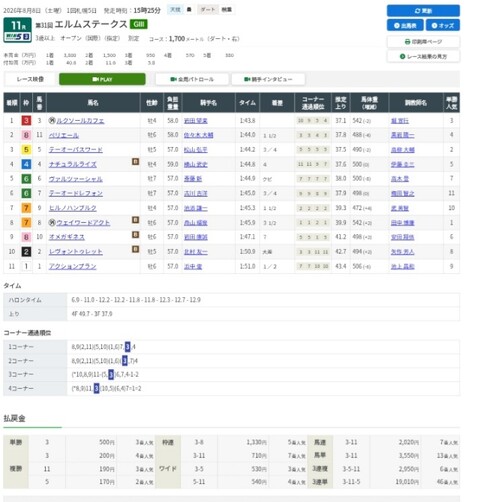Open horse page for オメガギネス
Image resolution: width=480 pixels, height=502 pixels.
[67, 237]
